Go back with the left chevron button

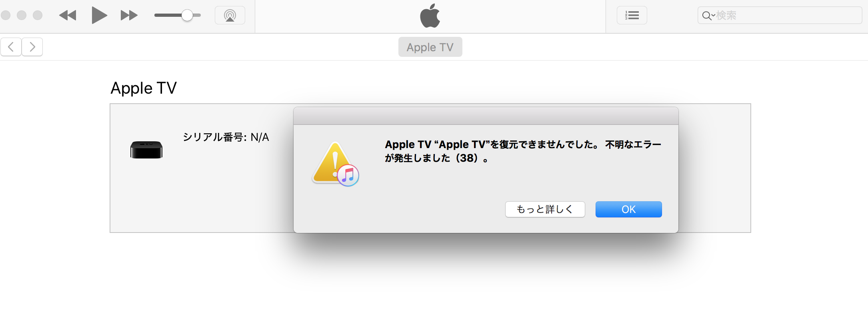point(11,47)
